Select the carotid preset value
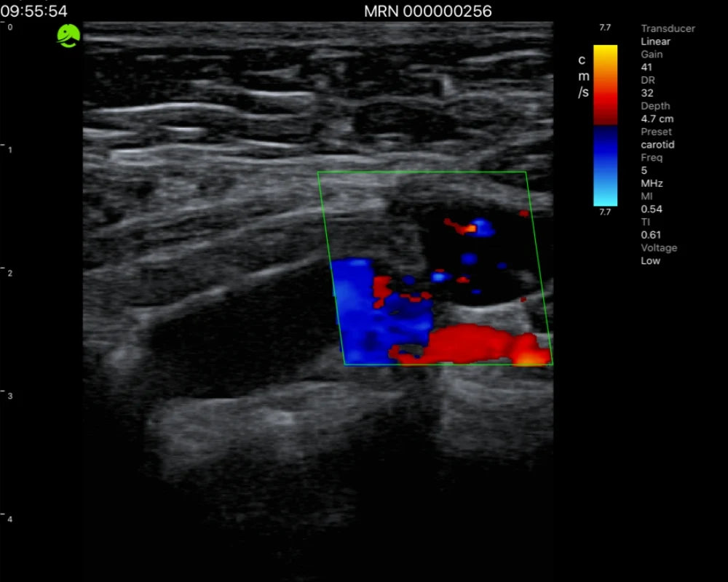728x582 pixels. (x=657, y=145)
